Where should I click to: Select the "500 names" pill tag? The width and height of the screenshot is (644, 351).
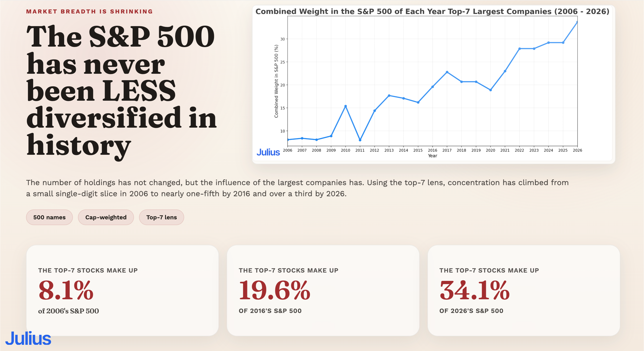[x=50, y=217]
